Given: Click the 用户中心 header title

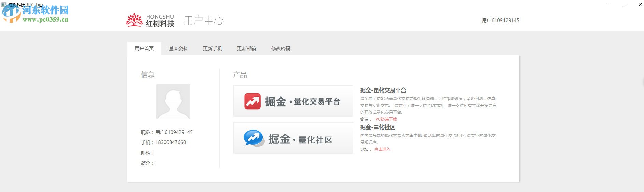Looking at the screenshot, I should (x=204, y=20).
